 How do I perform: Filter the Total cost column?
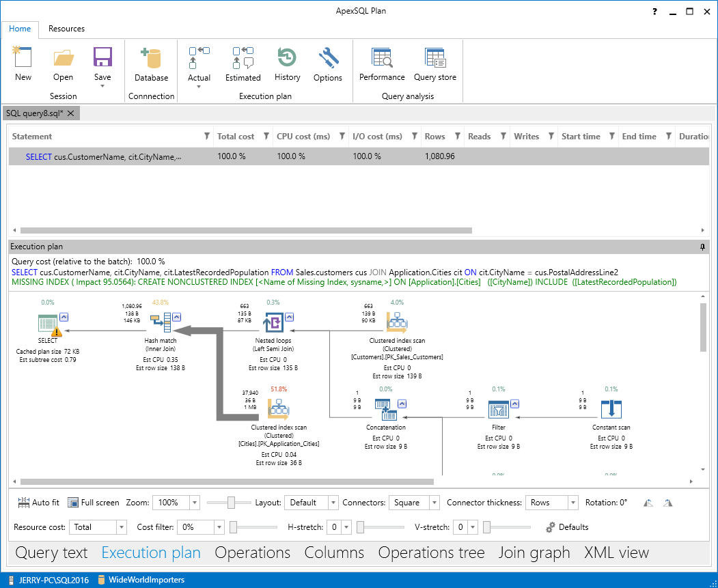pyautogui.click(x=266, y=136)
